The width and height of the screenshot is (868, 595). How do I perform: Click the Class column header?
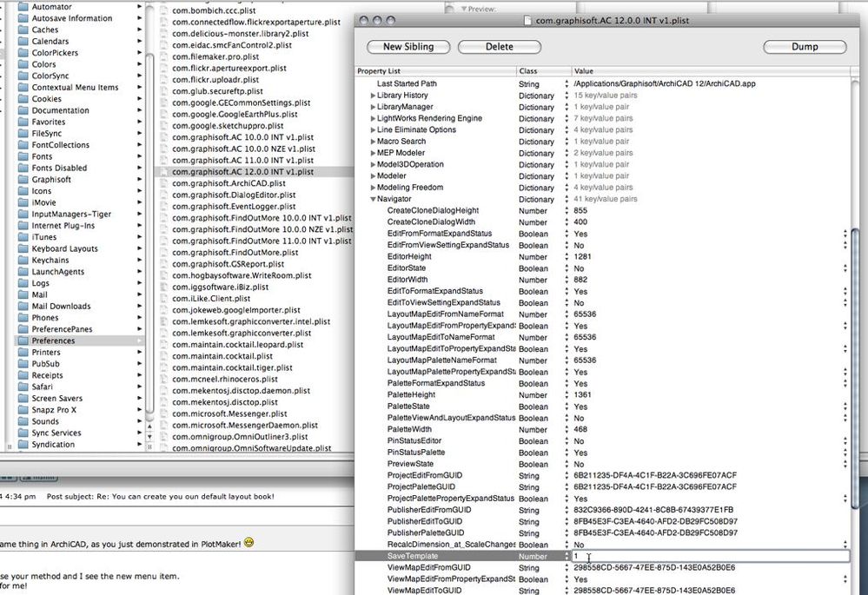click(544, 71)
